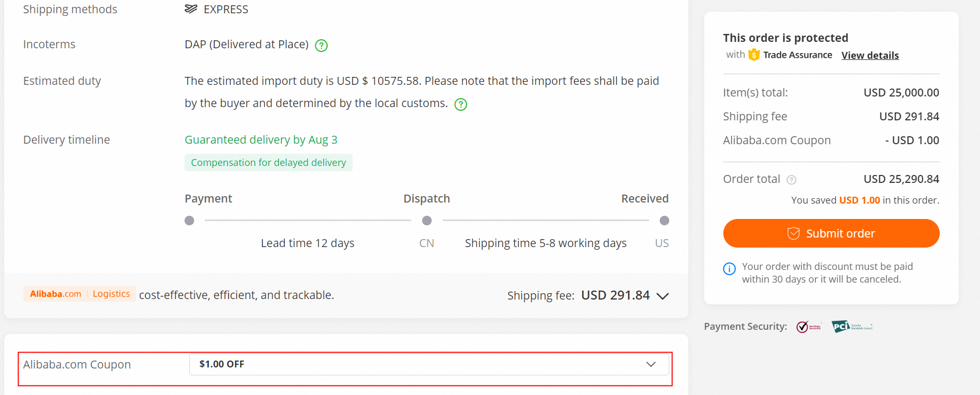This screenshot has height=395, width=980.
Task: Click the Received timeline marker dot
Action: (664, 221)
